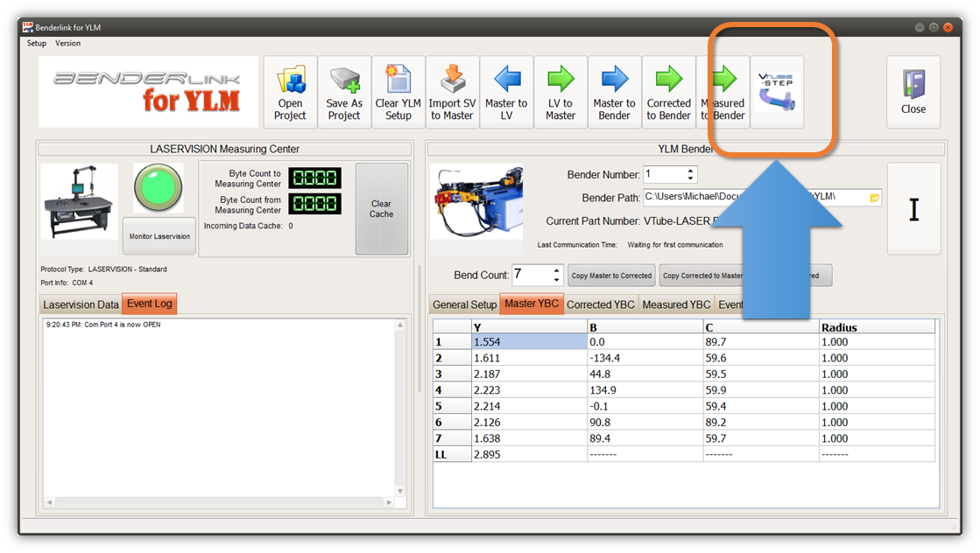Click Copy Master to Corrected button
Screen dimensions: 980x553
coord(611,276)
